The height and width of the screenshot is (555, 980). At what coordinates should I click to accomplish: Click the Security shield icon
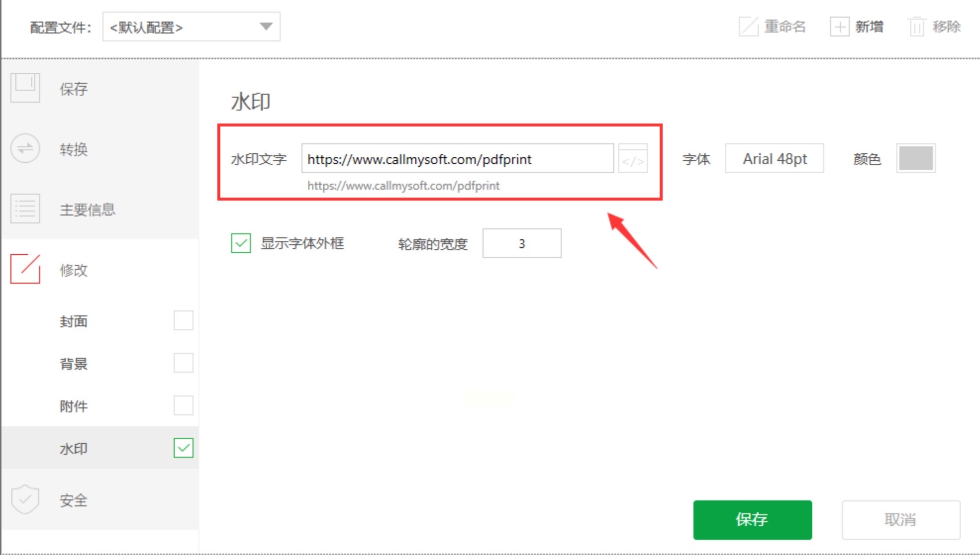(25, 499)
